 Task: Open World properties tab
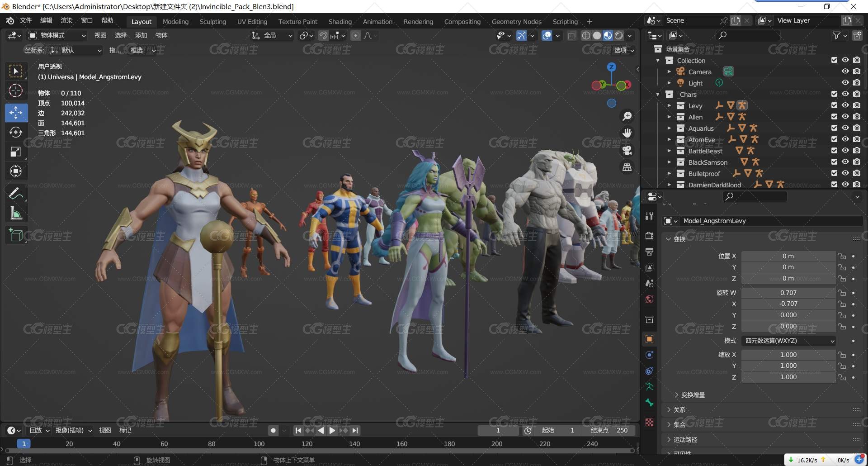click(x=650, y=299)
